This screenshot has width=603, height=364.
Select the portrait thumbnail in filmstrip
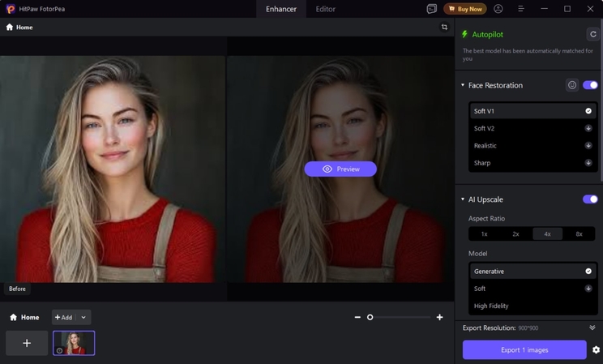tap(74, 343)
